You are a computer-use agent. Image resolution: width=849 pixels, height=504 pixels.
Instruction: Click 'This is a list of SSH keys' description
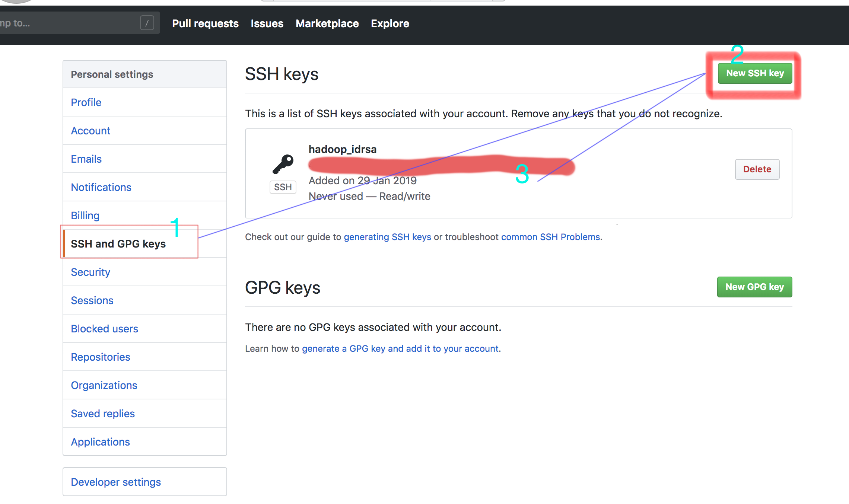pos(484,114)
